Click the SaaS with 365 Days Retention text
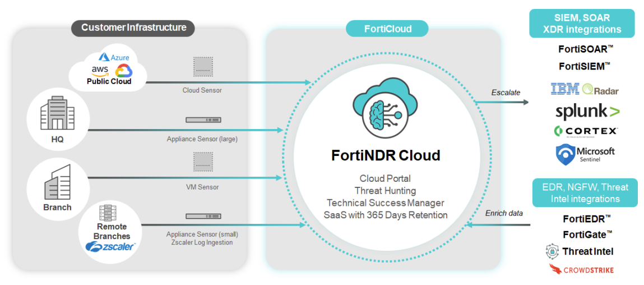Viewport: 644px width, 285px height. [x=385, y=215]
